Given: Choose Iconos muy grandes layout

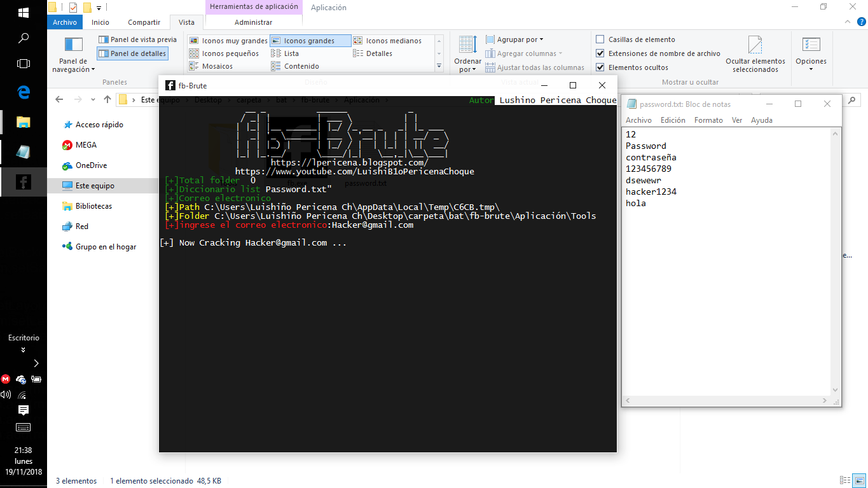Looking at the screenshot, I should pos(229,41).
